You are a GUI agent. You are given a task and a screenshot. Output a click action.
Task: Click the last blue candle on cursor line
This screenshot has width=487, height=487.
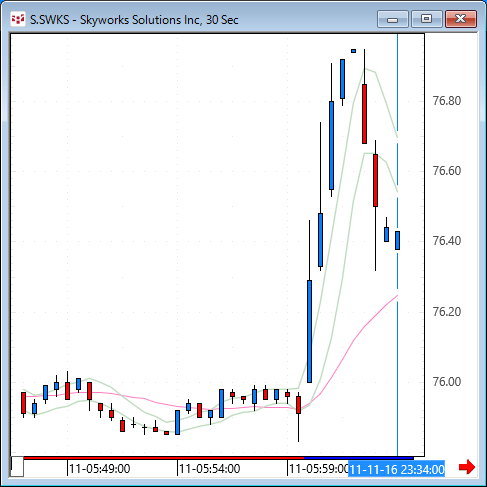[x=397, y=240]
